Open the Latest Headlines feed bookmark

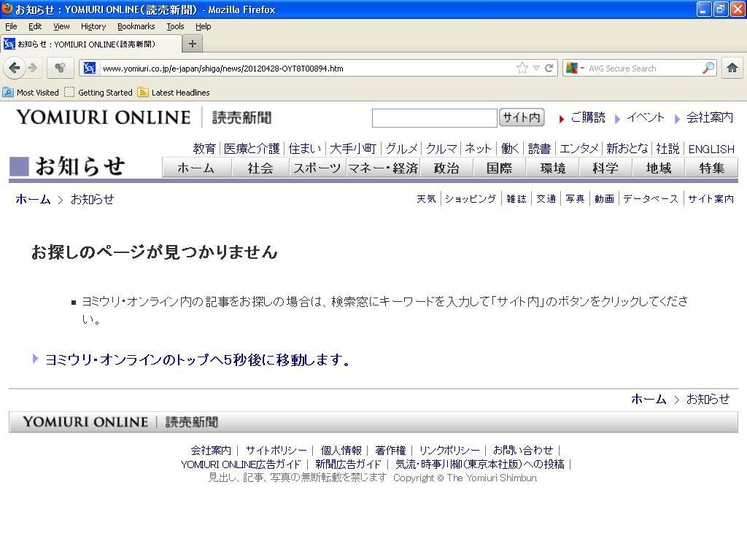tap(174, 93)
